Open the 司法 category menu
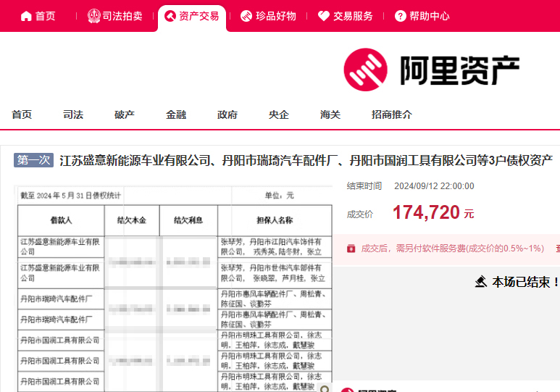The width and height of the screenshot is (560, 392). pyautogui.click(x=73, y=114)
